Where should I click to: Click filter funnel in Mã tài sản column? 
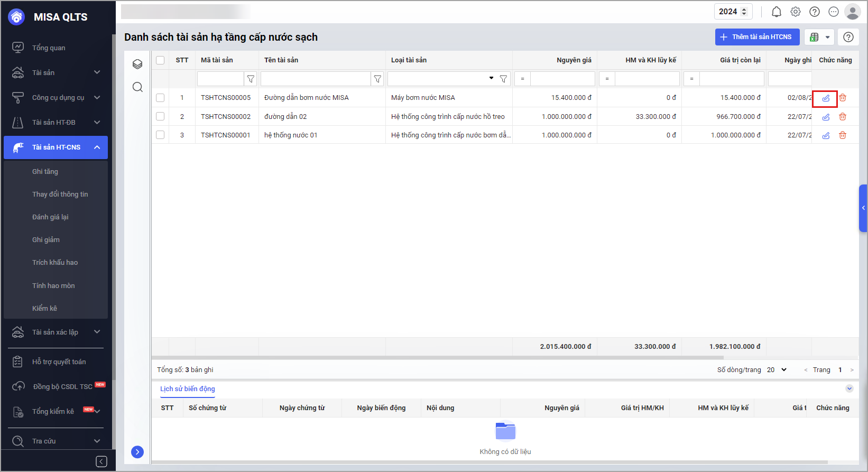coord(251,79)
